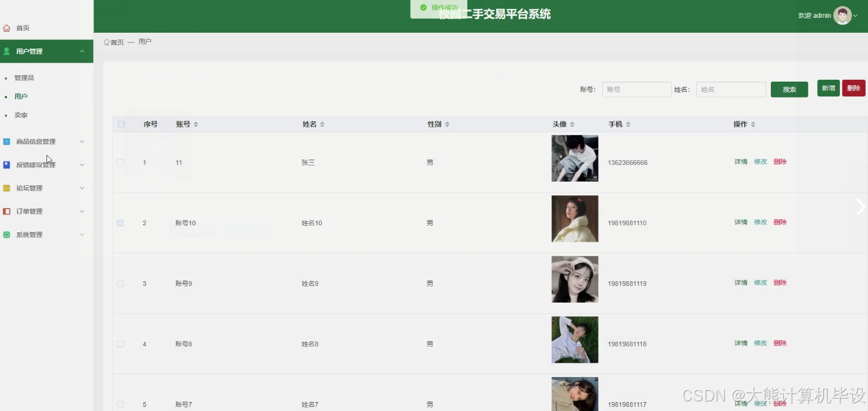The height and width of the screenshot is (411, 868).
Task: Open 姓名8's avatar thumbnail
Action: tap(575, 340)
